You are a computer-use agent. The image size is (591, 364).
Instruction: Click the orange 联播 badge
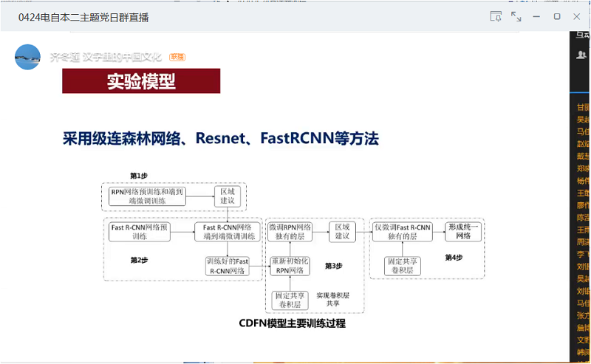[x=177, y=57]
